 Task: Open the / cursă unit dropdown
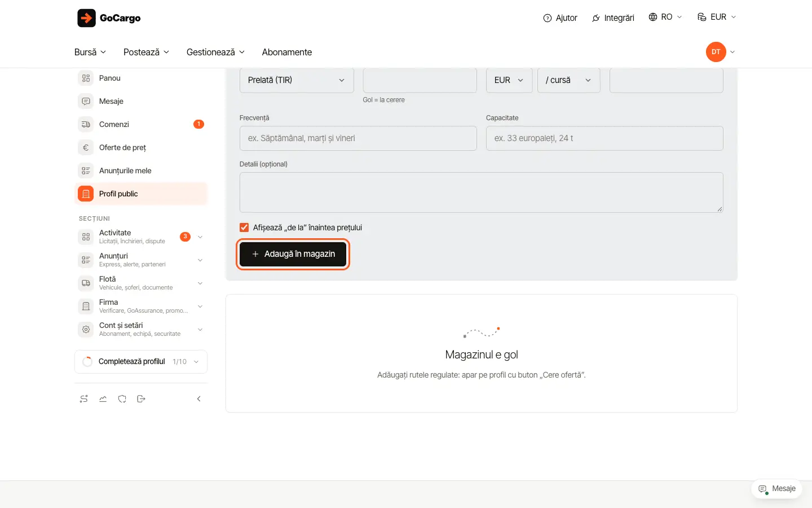568,80
